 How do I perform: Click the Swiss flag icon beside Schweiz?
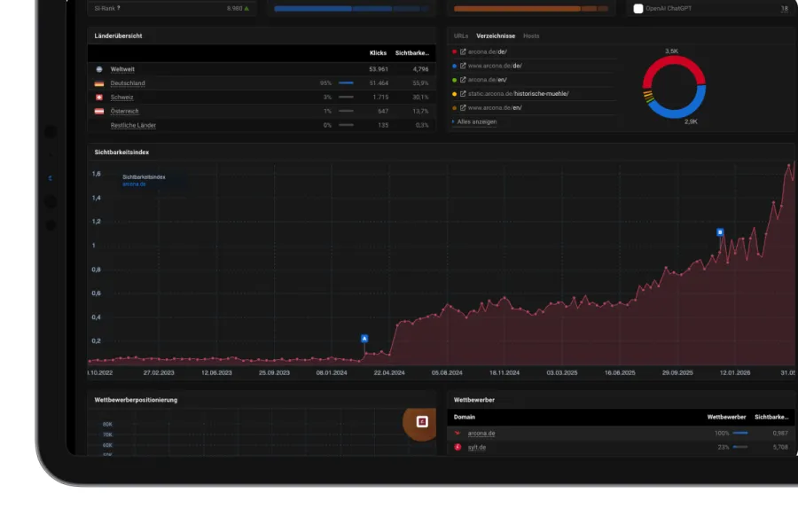[x=99, y=98]
